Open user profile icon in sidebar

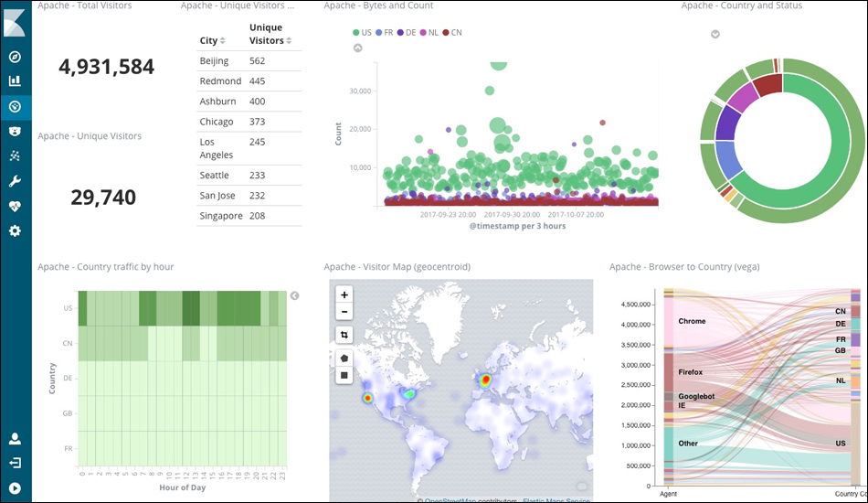click(15, 439)
